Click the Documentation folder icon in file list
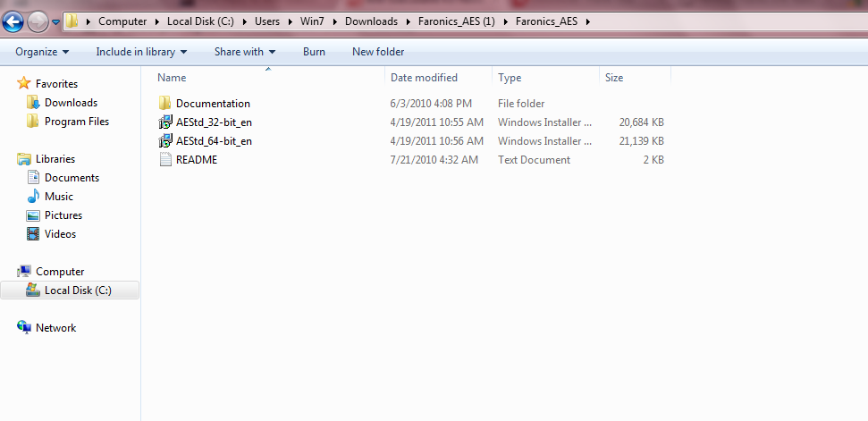 pos(165,103)
